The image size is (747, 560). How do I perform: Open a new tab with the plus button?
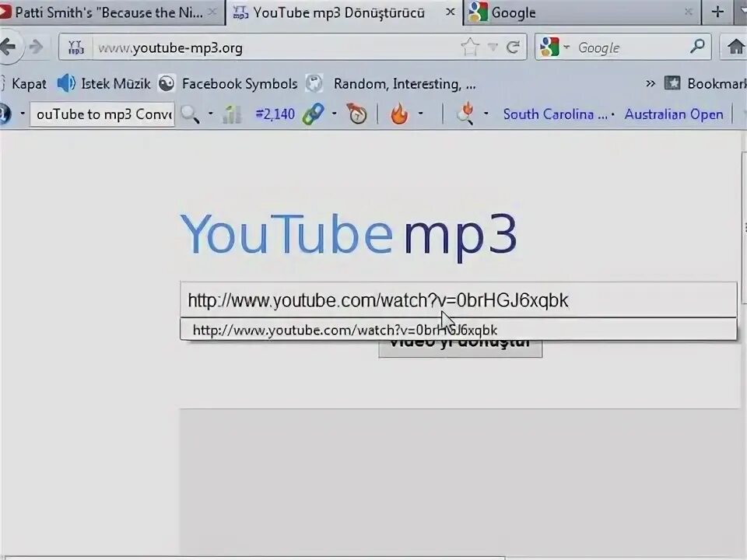click(x=717, y=12)
